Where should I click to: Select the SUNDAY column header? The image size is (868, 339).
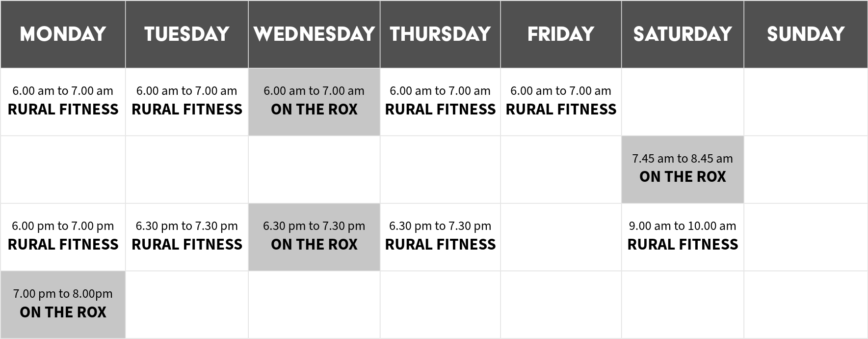coord(806,34)
